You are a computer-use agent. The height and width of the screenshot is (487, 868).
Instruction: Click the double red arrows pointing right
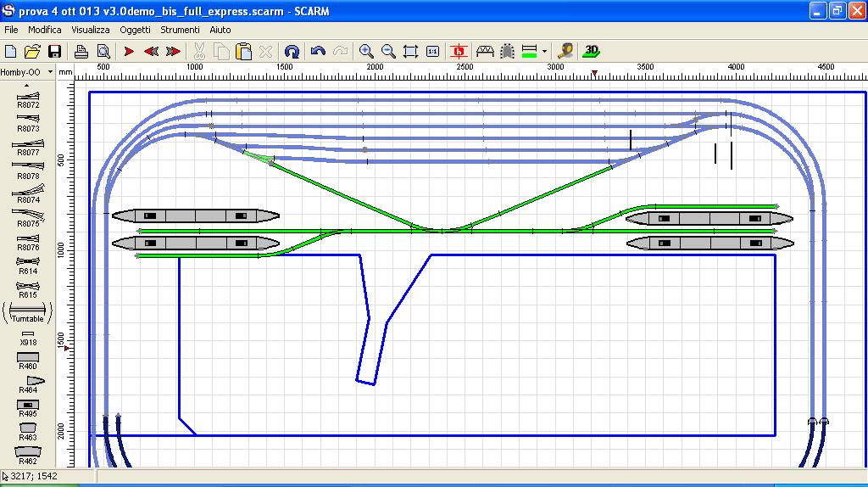coord(173,52)
